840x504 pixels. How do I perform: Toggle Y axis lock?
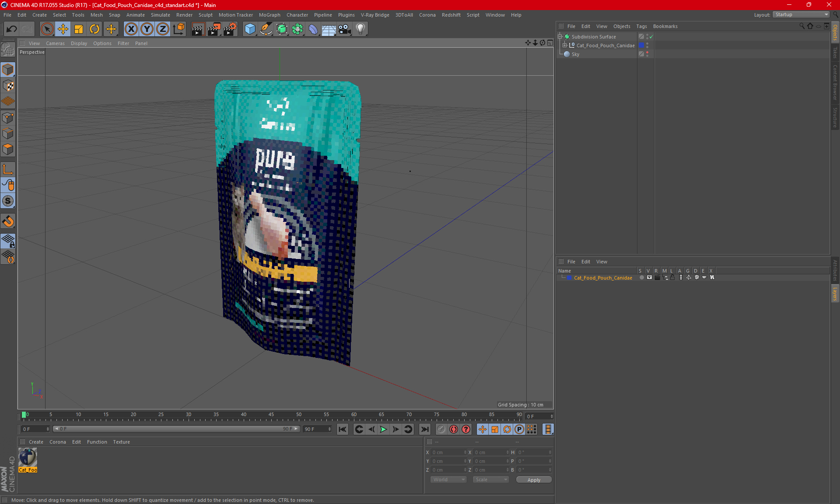(147, 29)
